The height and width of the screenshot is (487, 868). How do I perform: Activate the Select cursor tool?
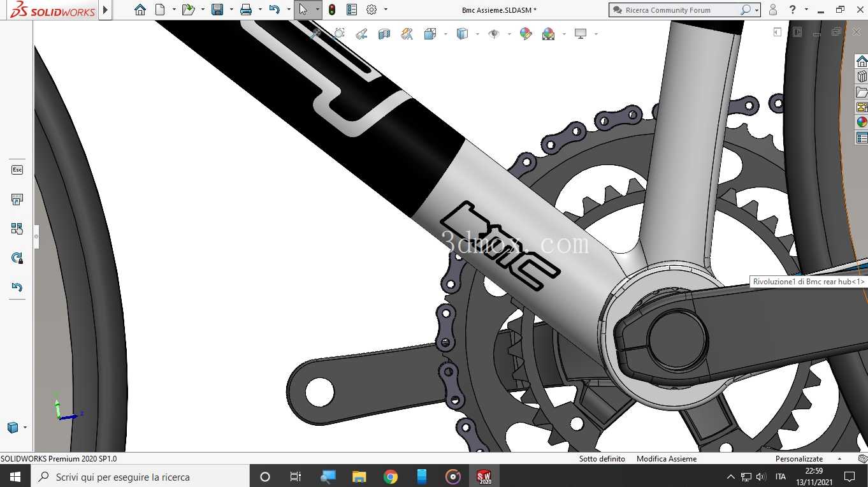tap(303, 10)
